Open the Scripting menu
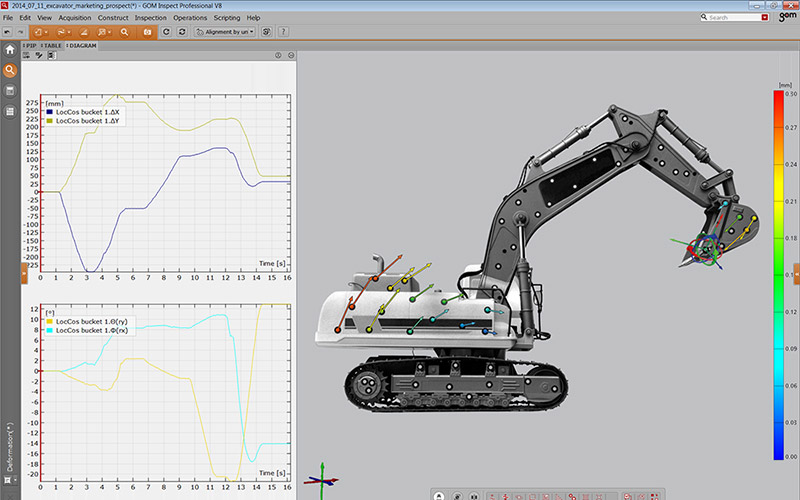Viewport: 800px width, 500px height. pos(226,18)
